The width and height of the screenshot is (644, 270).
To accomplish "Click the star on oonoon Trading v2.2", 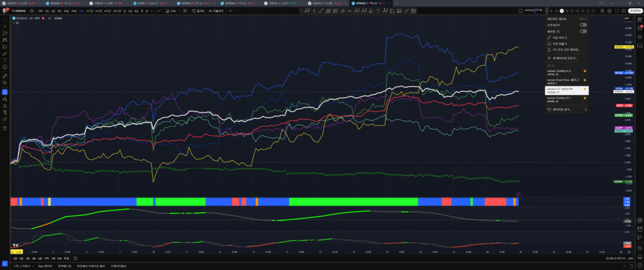I will pos(585,72).
